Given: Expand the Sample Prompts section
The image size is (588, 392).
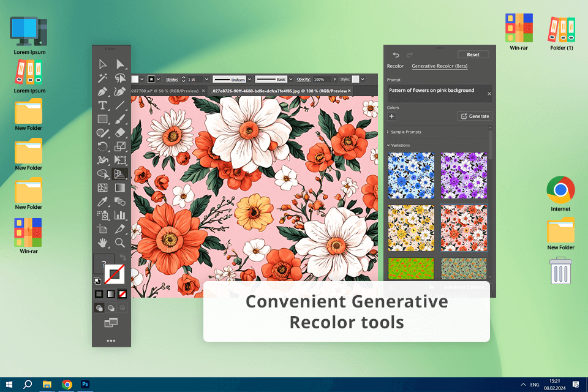Looking at the screenshot, I should 404,132.
